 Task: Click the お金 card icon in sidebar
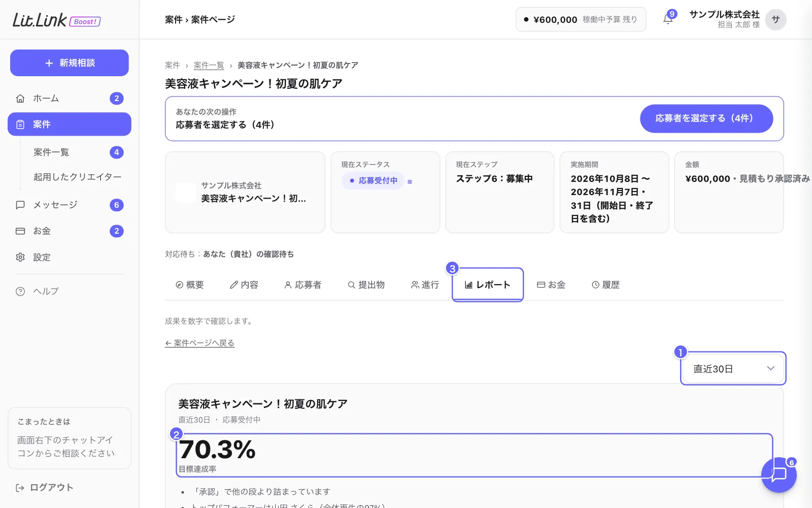[x=20, y=231]
